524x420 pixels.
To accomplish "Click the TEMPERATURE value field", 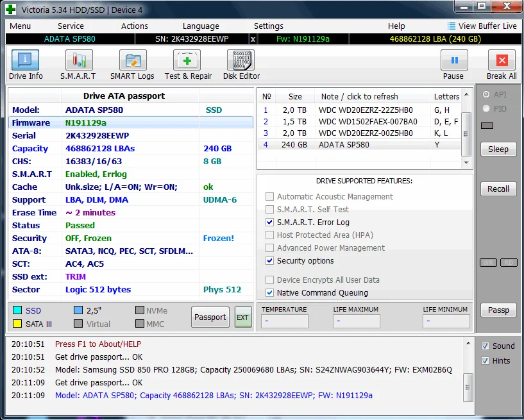I will (284, 321).
